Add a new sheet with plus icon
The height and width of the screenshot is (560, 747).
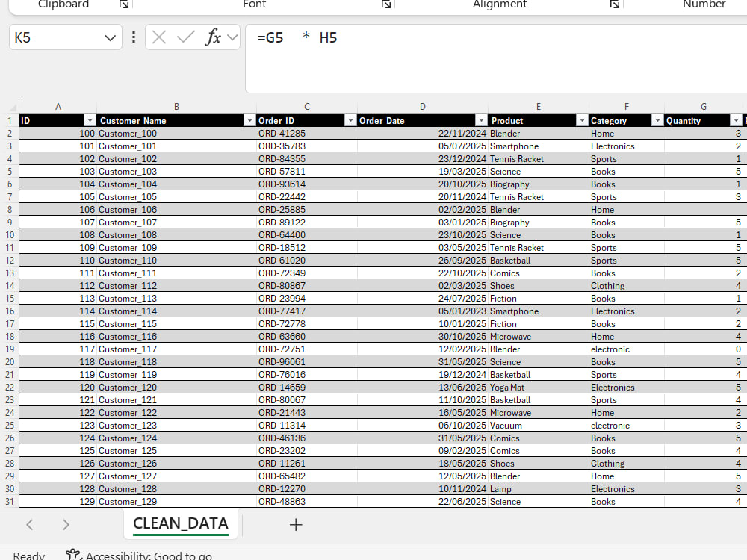click(296, 524)
